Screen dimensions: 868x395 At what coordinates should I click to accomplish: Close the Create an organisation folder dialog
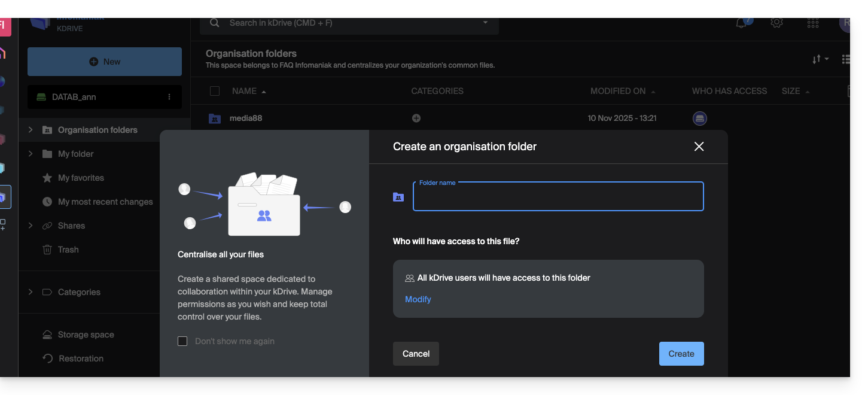(x=698, y=147)
